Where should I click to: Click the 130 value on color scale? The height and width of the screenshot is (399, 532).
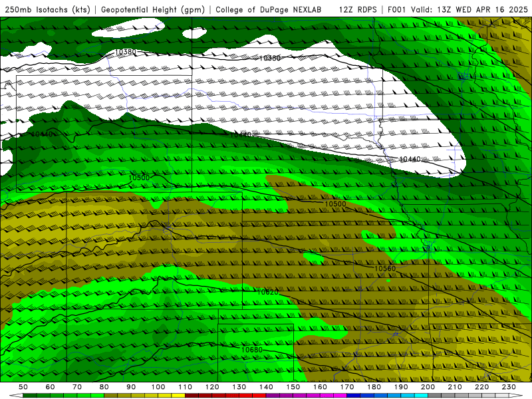coord(239,387)
